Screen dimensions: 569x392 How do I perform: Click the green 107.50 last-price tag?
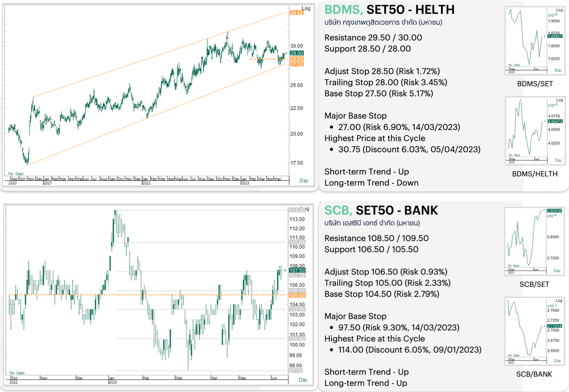point(297,270)
